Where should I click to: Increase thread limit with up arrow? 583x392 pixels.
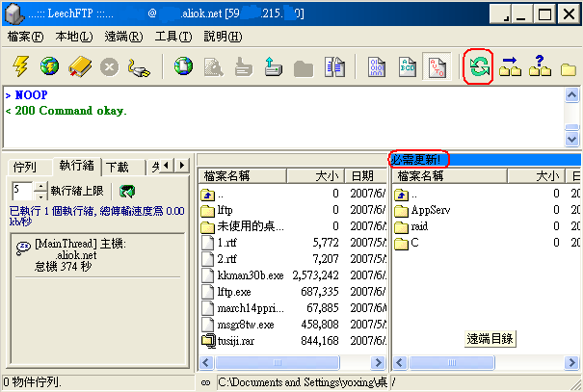(x=40, y=186)
